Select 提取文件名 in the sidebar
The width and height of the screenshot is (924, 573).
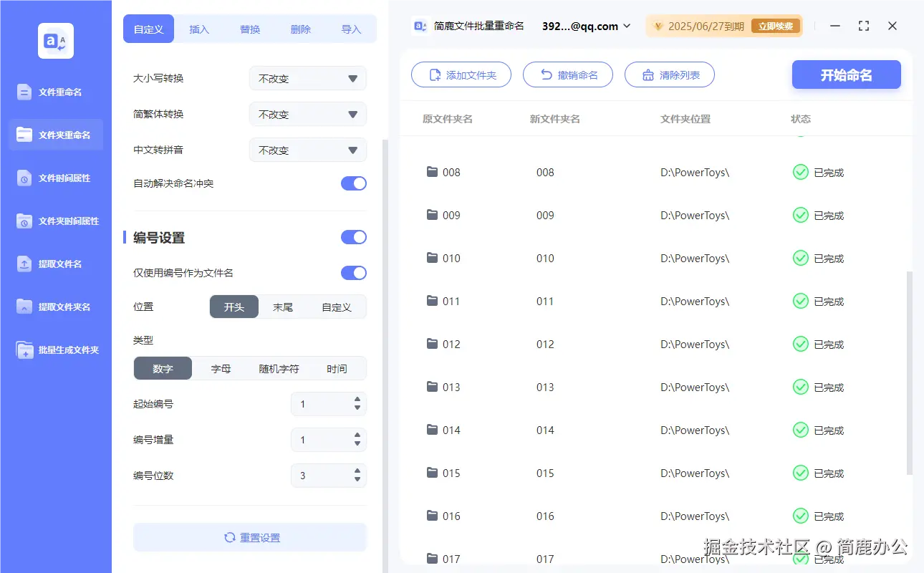point(55,264)
